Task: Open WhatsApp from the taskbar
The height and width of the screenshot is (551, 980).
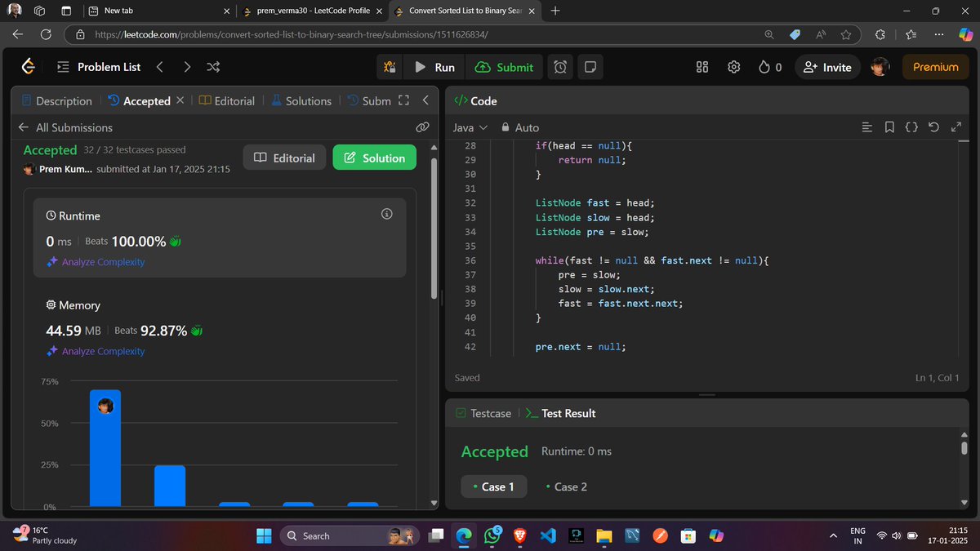Action: click(492, 535)
